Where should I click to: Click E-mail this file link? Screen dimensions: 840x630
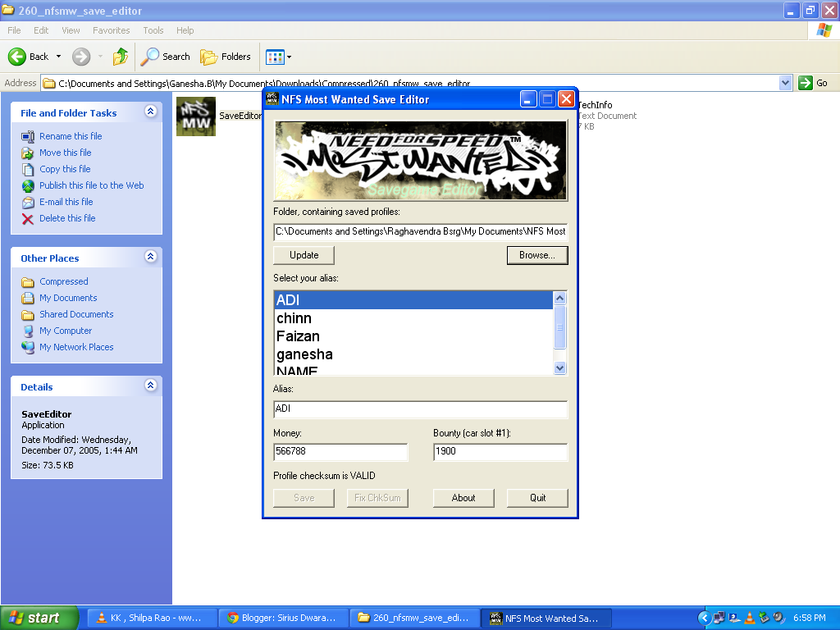[x=66, y=202]
